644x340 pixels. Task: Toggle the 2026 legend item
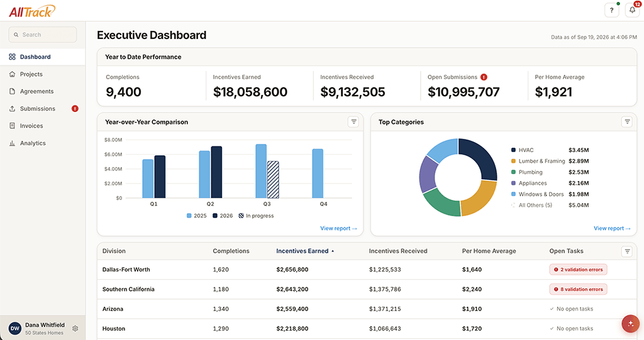[223, 216]
